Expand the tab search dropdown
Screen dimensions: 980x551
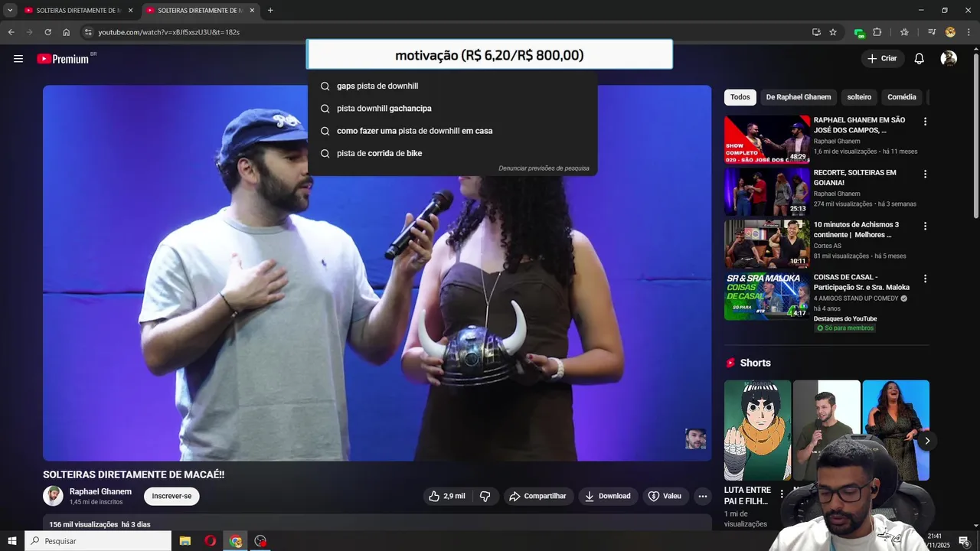click(x=10, y=11)
